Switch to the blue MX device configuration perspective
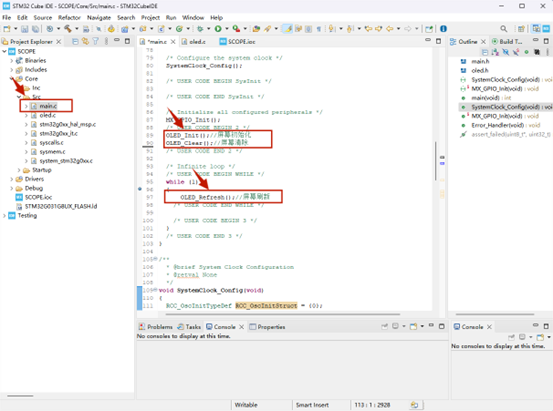Viewport: 553px width, 411px height. coord(546,29)
